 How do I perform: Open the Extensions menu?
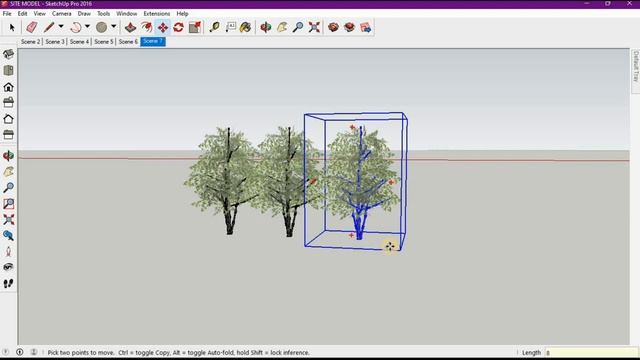[157, 13]
